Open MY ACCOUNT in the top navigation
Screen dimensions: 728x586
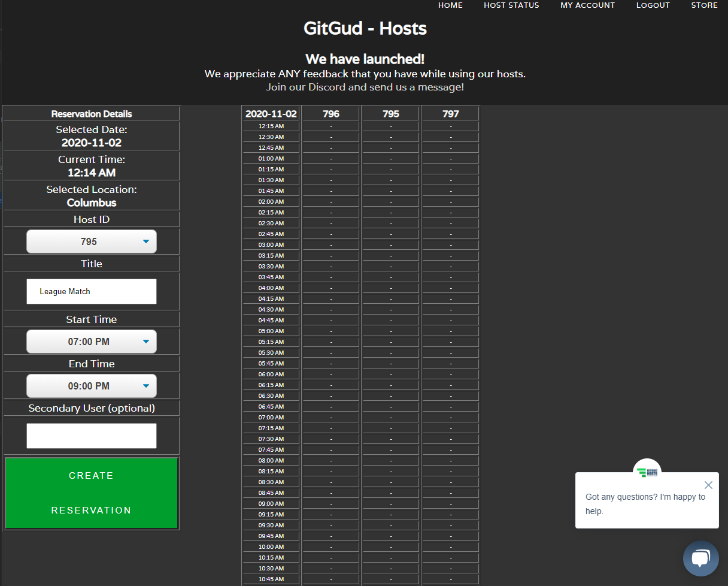tap(587, 5)
